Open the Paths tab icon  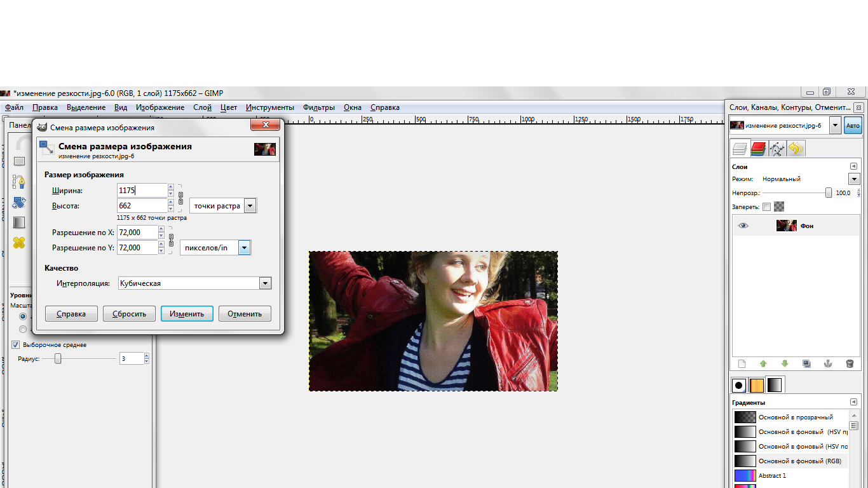(777, 149)
